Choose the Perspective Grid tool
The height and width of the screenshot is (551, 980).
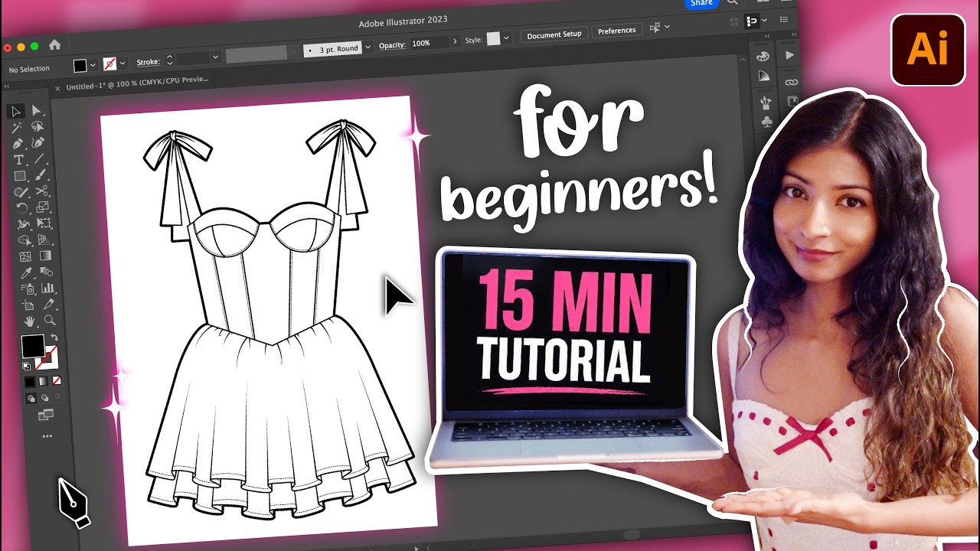[45, 240]
